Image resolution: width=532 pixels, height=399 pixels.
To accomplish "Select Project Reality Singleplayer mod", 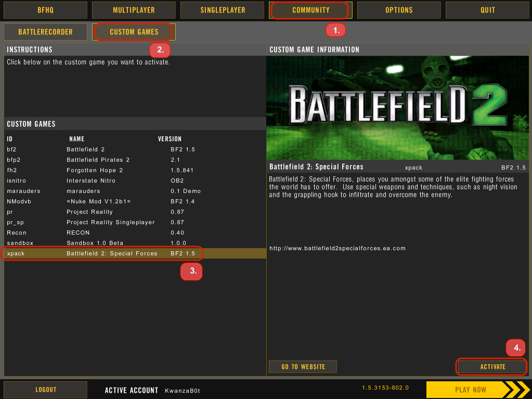I will 135,222.
